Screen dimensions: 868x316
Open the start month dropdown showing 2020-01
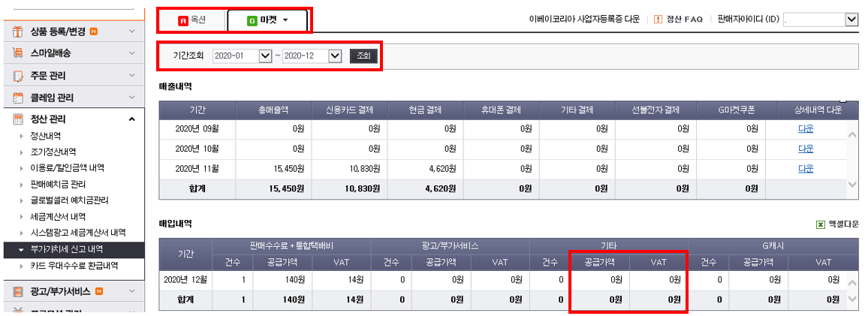point(264,56)
